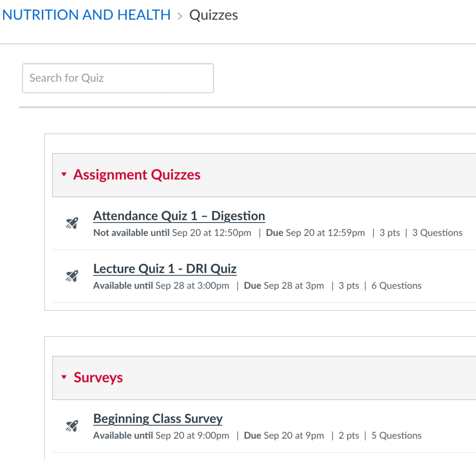Go to NUTRITION AND HEALTH course breadcrumb
This screenshot has width=476, height=460.
point(86,15)
